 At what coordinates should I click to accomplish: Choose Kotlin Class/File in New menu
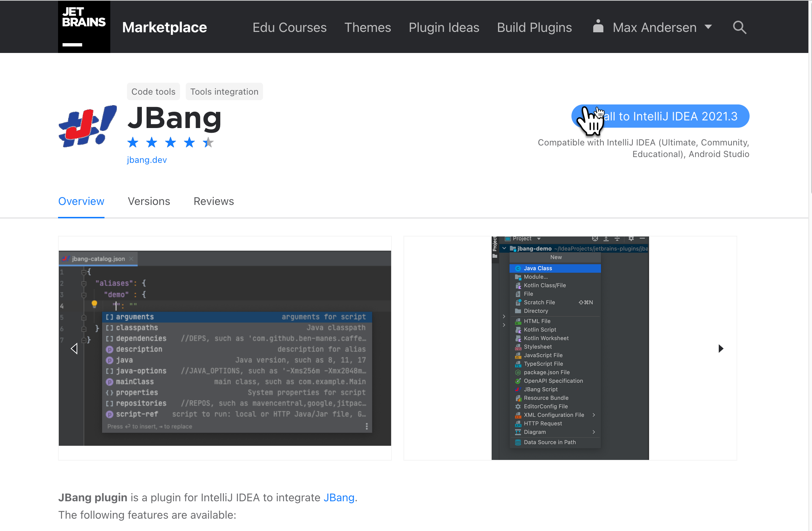click(x=555, y=285)
